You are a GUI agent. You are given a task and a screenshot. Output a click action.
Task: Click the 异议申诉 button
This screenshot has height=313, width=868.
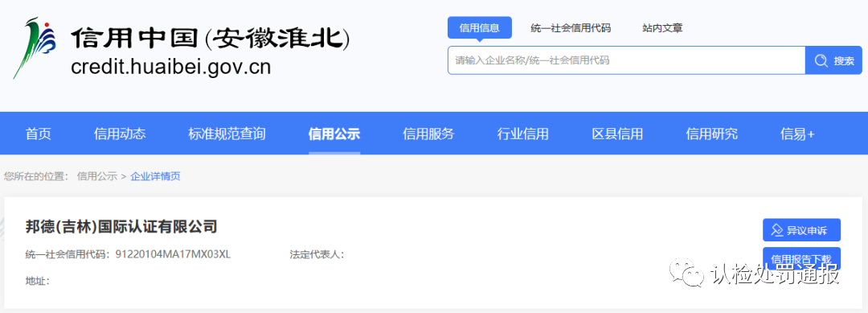[x=801, y=230]
